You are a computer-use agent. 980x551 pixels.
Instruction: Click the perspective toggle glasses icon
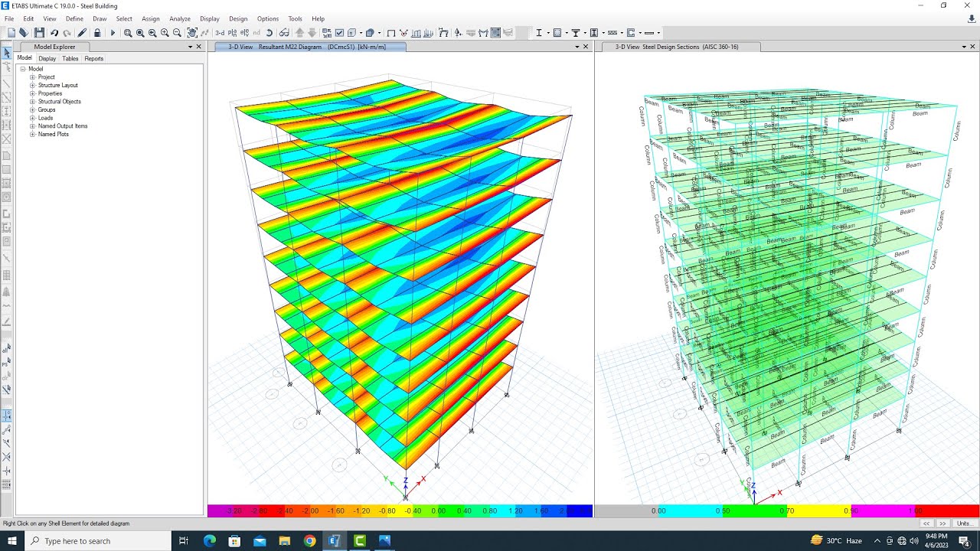(x=284, y=33)
